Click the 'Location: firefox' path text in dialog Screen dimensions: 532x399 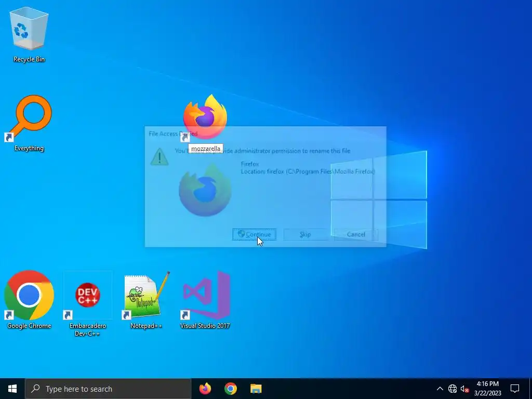308,171
